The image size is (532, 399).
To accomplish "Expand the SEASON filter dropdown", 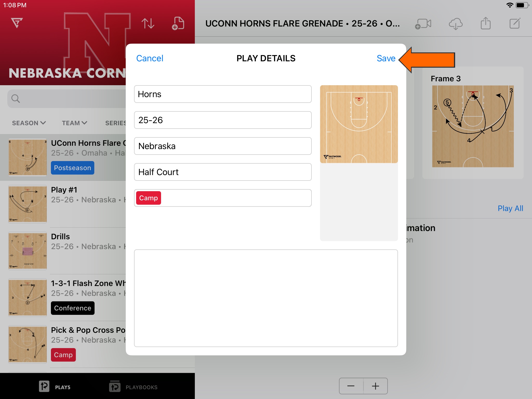I will point(29,123).
